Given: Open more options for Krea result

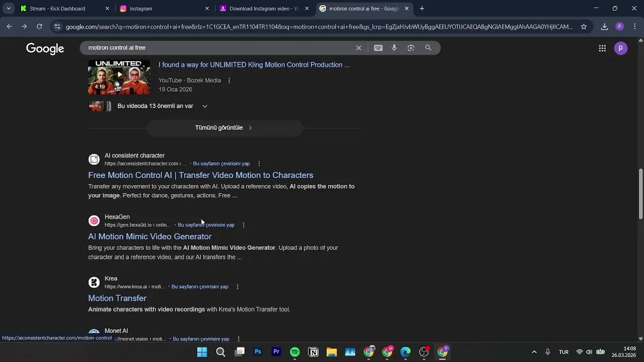Looking at the screenshot, I should (x=237, y=287).
